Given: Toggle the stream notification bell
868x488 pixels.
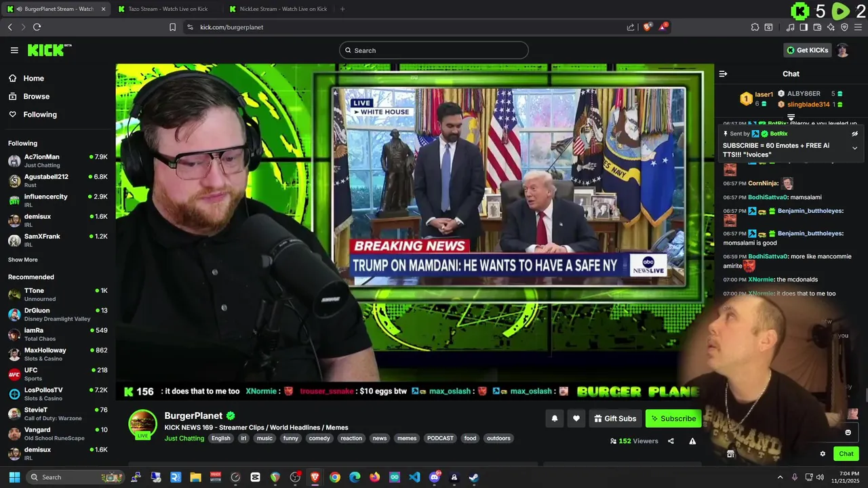Looking at the screenshot, I should [554, 419].
